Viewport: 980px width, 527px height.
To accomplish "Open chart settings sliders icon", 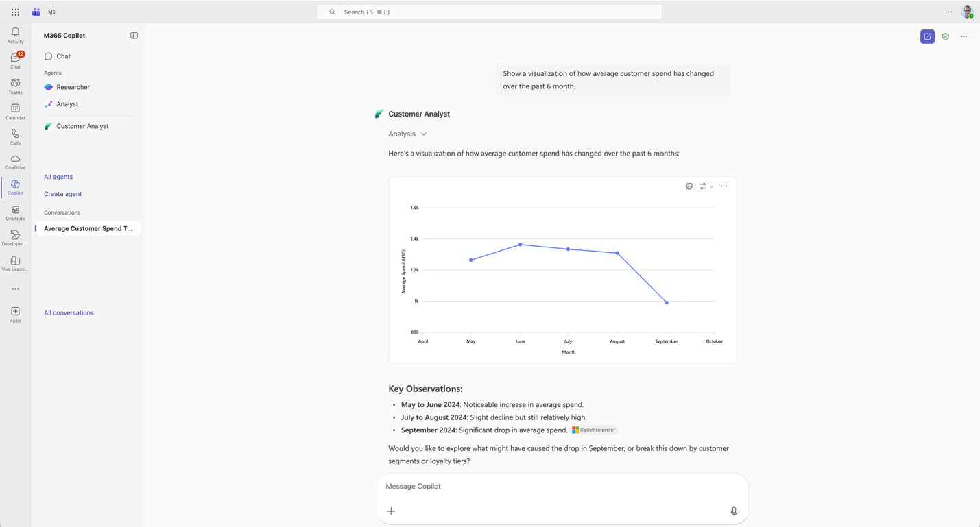I will pos(702,186).
